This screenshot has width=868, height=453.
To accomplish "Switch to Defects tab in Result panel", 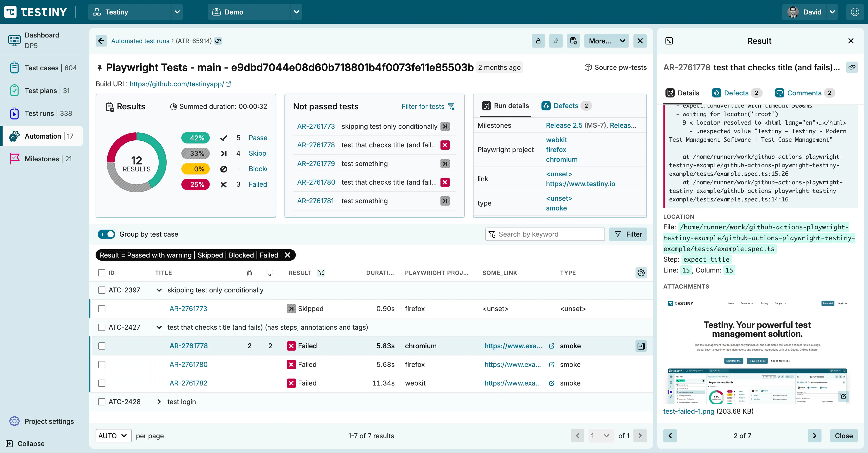I will pyautogui.click(x=737, y=93).
